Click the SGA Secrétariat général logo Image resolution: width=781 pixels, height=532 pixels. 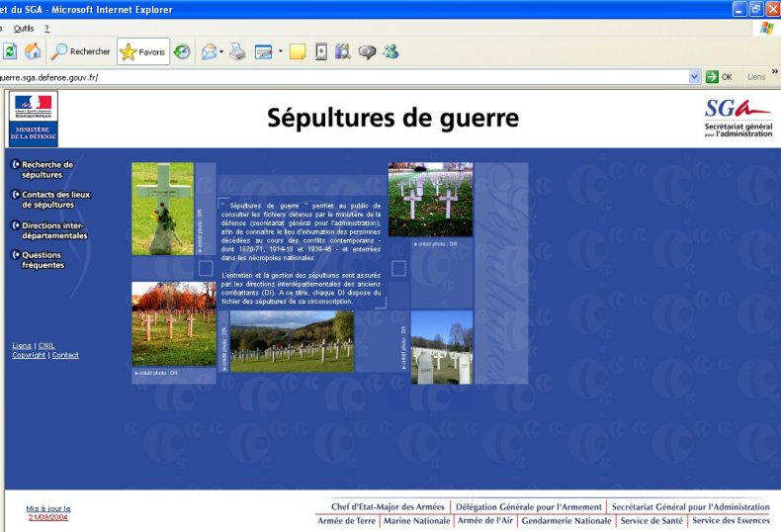[x=738, y=118]
